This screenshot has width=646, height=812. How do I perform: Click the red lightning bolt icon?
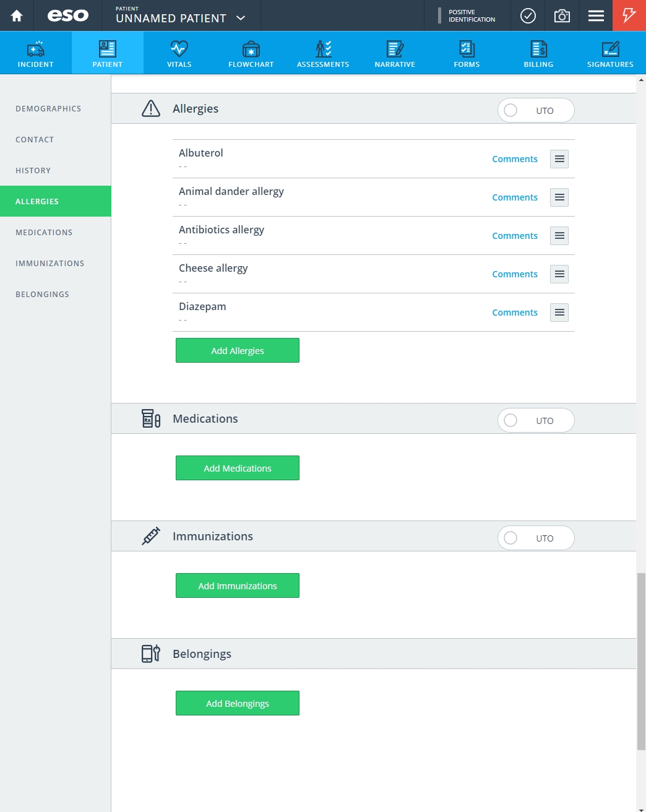(629, 15)
